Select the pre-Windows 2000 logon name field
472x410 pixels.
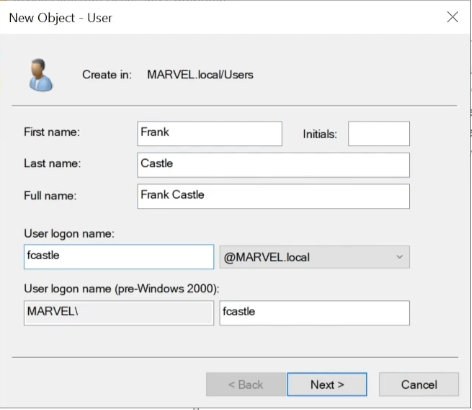click(314, 313)
